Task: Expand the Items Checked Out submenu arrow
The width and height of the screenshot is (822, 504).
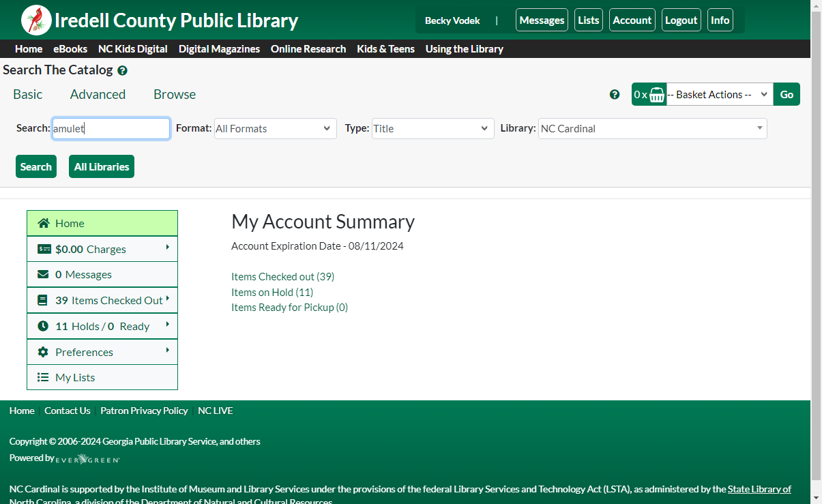Action: (x=168, y=299)
